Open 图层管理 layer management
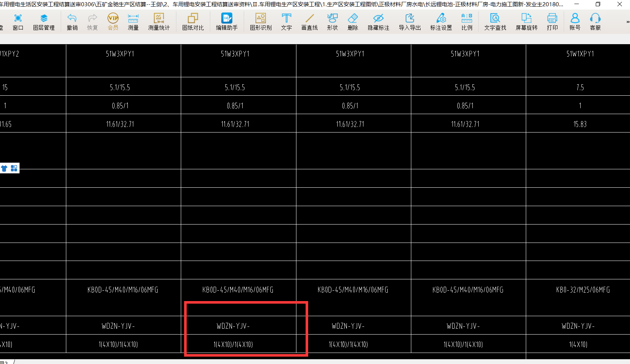 (44, 22)
